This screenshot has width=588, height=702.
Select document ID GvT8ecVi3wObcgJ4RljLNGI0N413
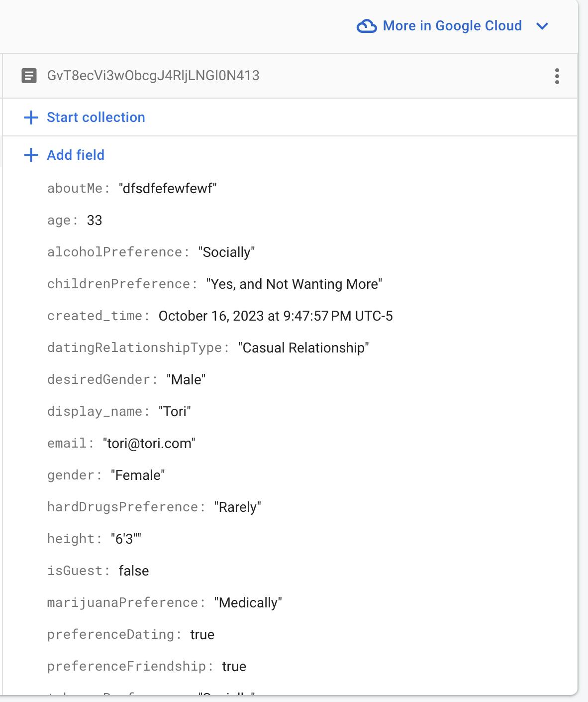(x=153, y=76)
